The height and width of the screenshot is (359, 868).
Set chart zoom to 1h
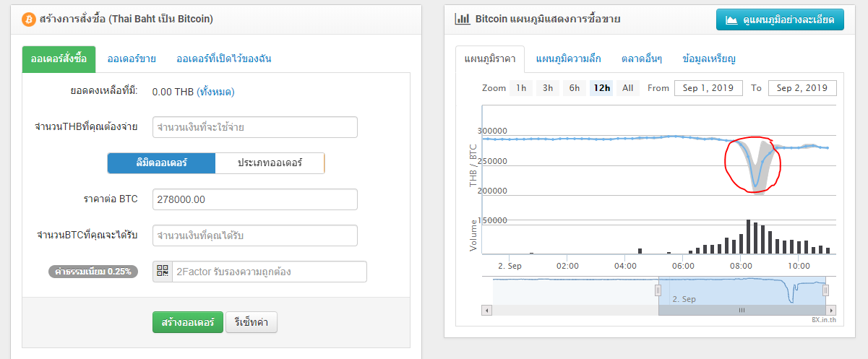(521, 88)
